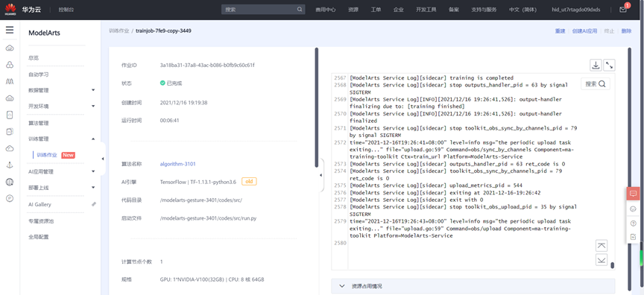The width and height of the screenshot is (644, 295).
Task: Click the old tag beside AI engine
Action: 249,181
